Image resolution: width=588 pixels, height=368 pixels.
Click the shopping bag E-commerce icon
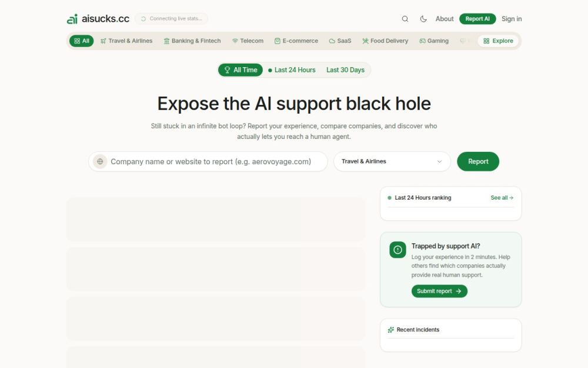pyautogui.click(x=278, y=41)
